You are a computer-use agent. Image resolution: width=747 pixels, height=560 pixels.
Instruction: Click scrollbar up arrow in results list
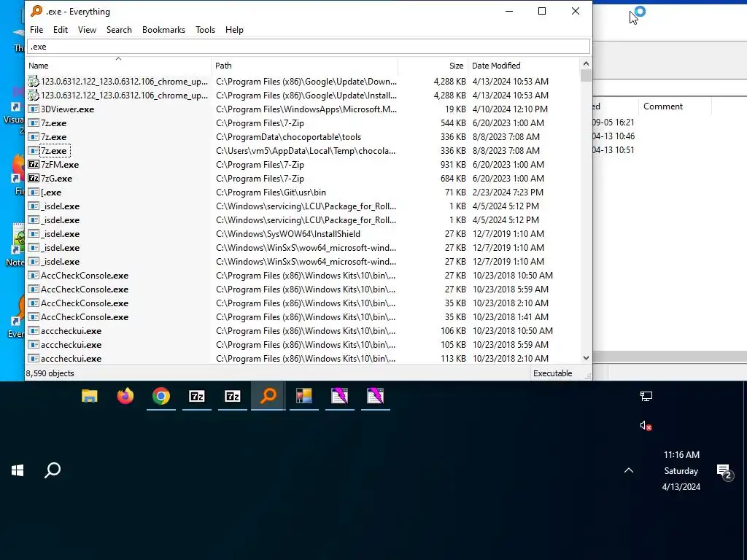pos(586,64)
